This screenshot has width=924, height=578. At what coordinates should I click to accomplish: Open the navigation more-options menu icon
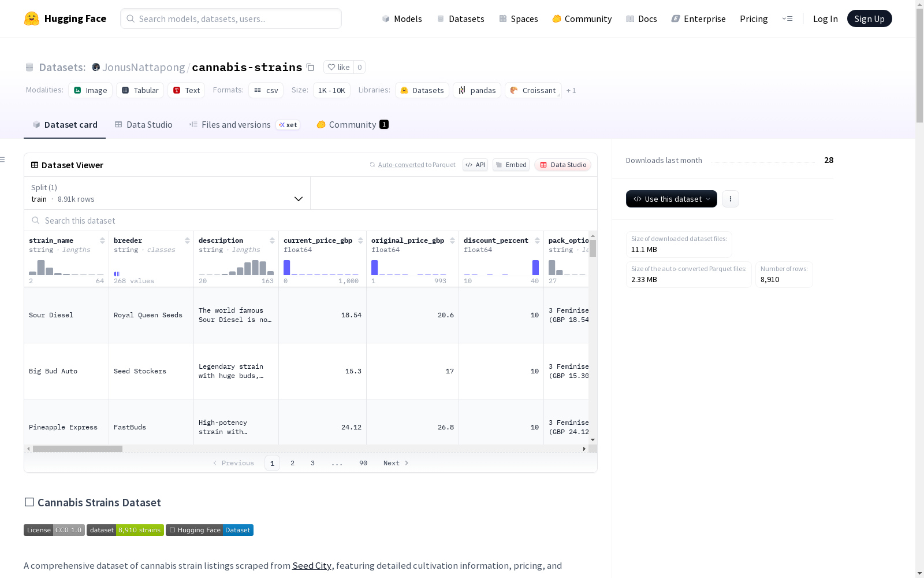(x=787, y=18)
